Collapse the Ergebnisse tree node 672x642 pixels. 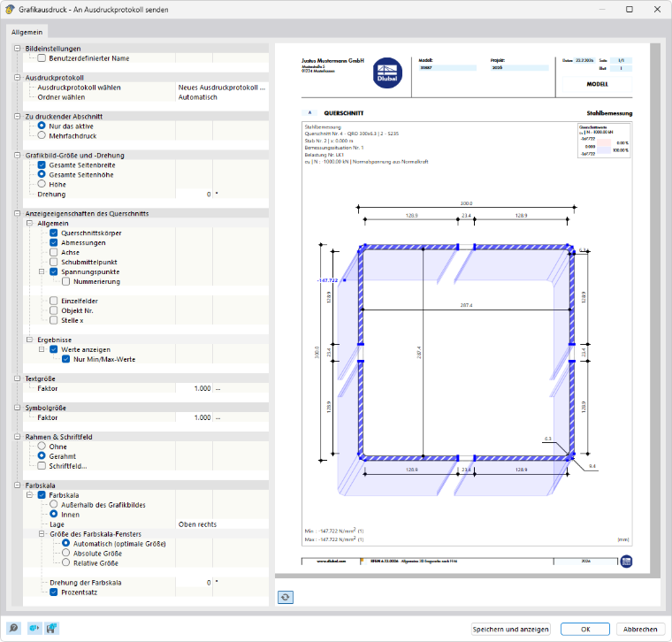(x=29, y=340)
